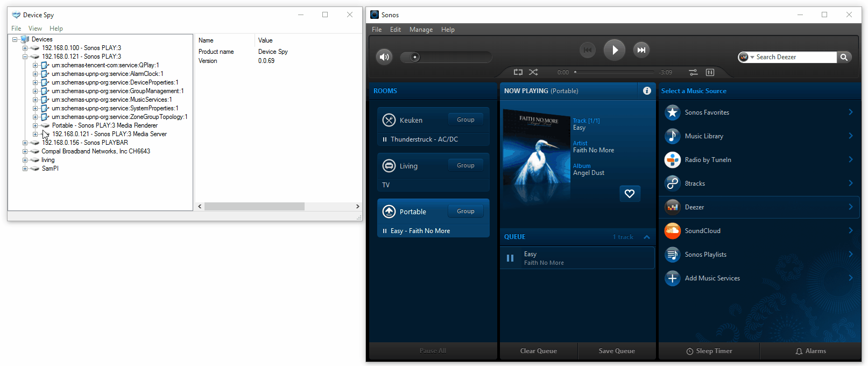Toggle repeat mode icon
This screenshot has width=868, height=366.
coord(518,72)
